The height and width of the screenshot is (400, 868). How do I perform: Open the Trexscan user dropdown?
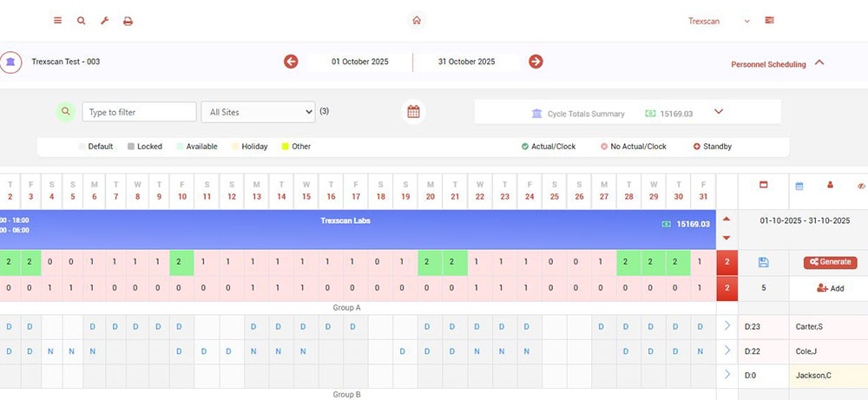(x=719, y=21)
